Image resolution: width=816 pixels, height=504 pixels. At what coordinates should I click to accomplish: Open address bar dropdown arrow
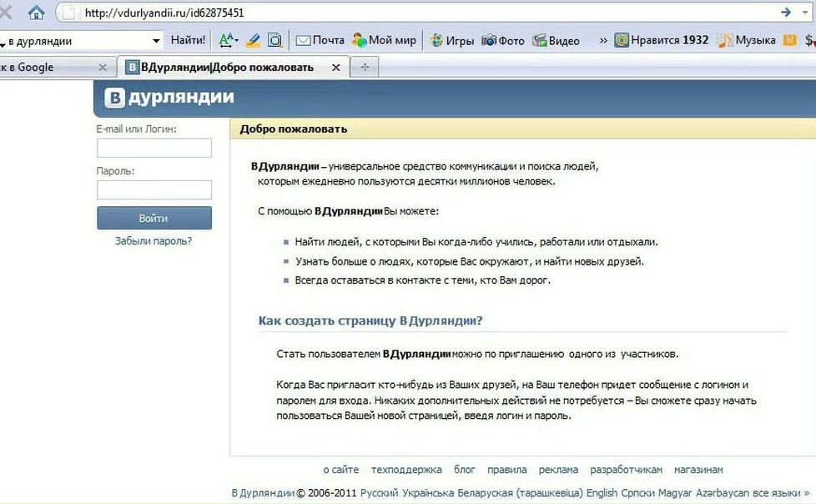point(808,13)
